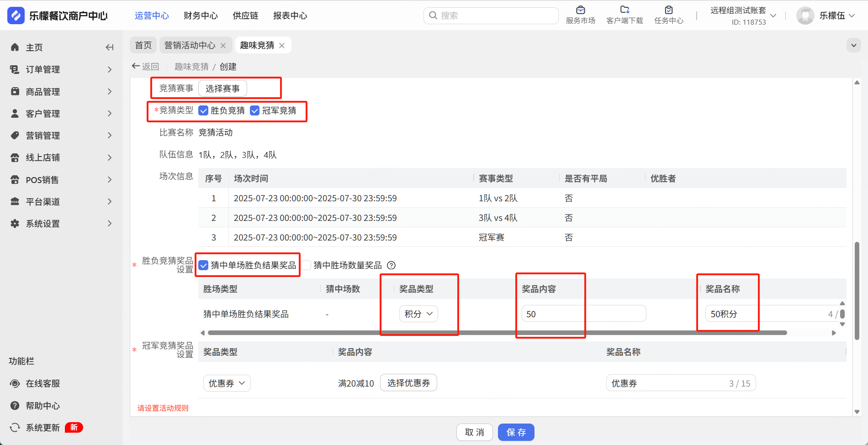This screenshot has width=868, height=445.
Task: Switch to 财务中心 top menu
Action: coord(201,16)
